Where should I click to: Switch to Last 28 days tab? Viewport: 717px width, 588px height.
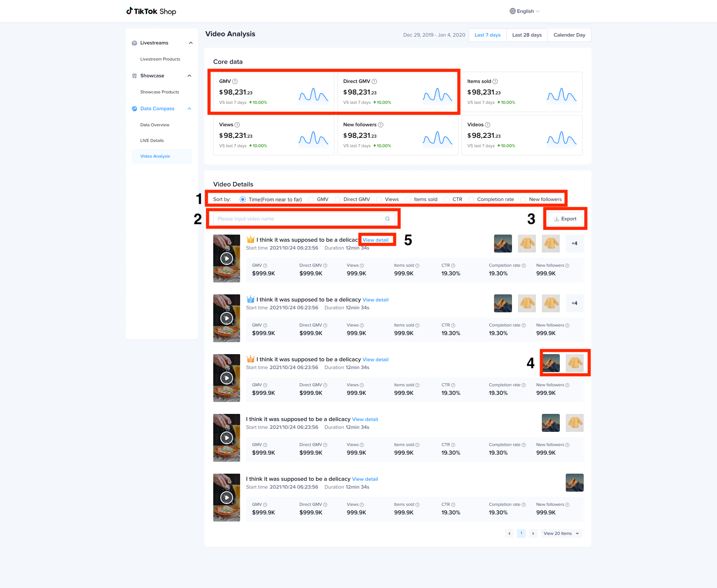pyautogui.click(x=527, y=35)
